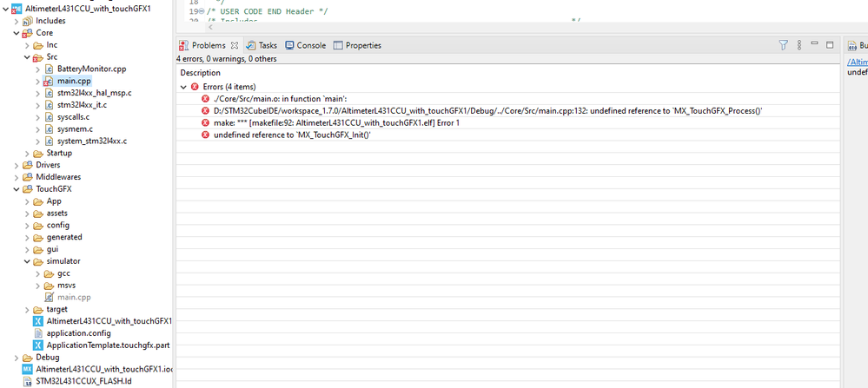
Task: Select AltimeterL431CCU_with_touchGFX1 TouchGFX project file
Action: (109, 321)
